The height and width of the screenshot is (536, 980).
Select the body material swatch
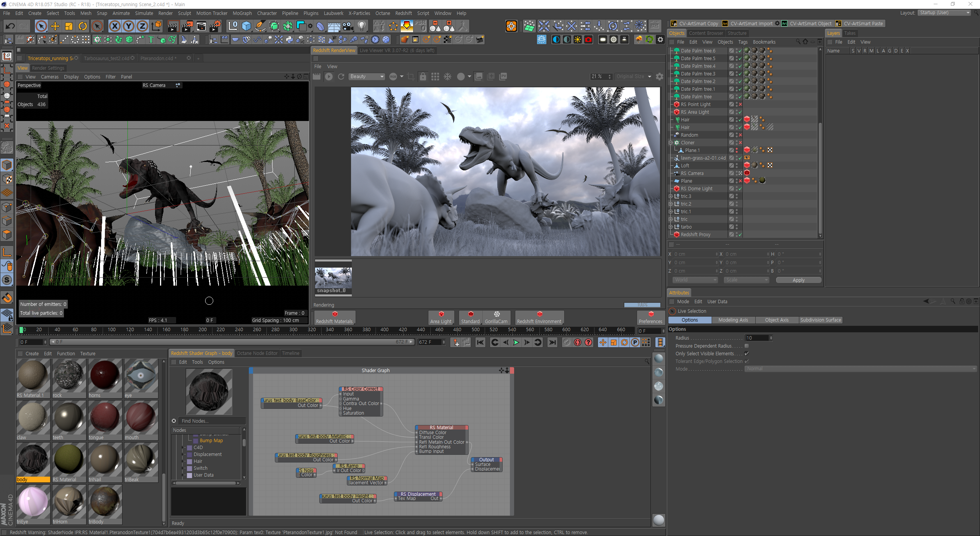[33, 462]
